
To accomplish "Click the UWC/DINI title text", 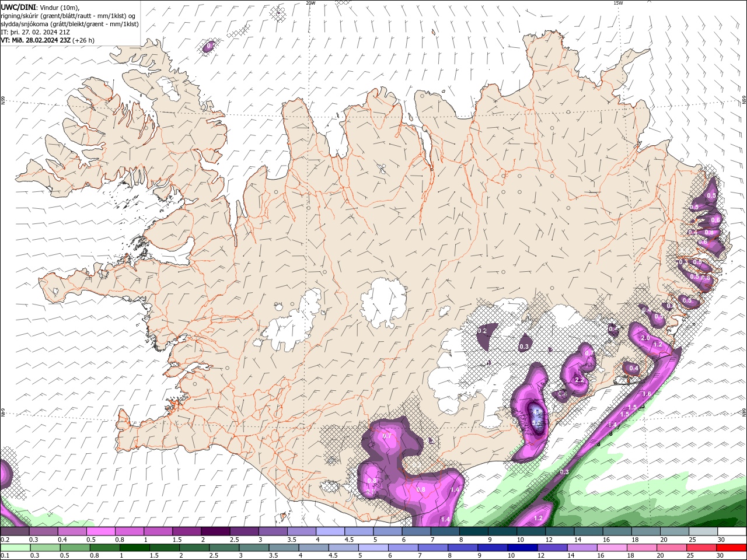I will pos(18,6).
